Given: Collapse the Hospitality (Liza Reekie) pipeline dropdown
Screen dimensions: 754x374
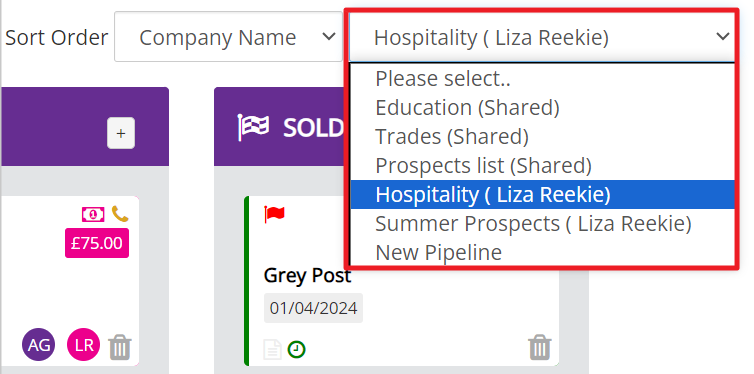Looking at the screenshot, I should pos(542,37).
